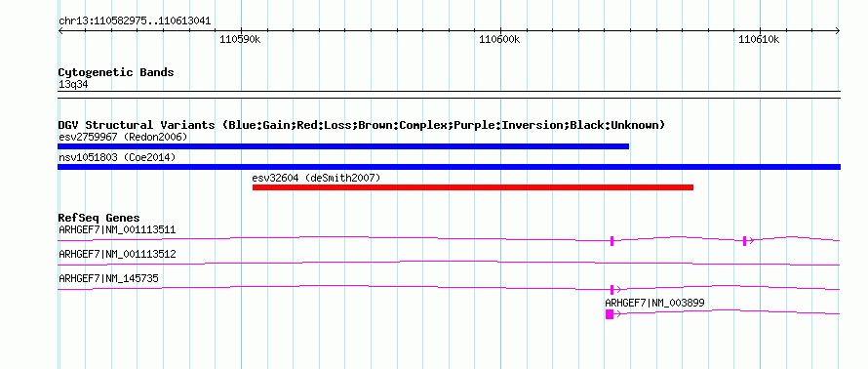Image resolution: width=868 pixels, height=369 pixels.
Task: Click the esv2759967 blue gain variant bar
Action: coord(343,146)
